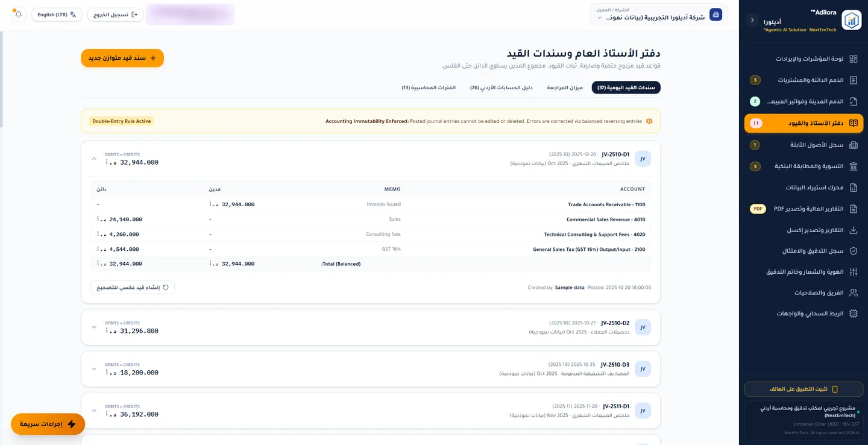Open الربط السحابي والواجهات chip icon

(853, 314)
